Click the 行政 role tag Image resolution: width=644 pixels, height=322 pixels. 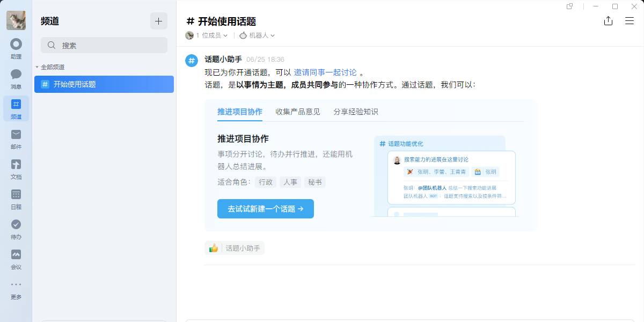[x=266, y=182]
